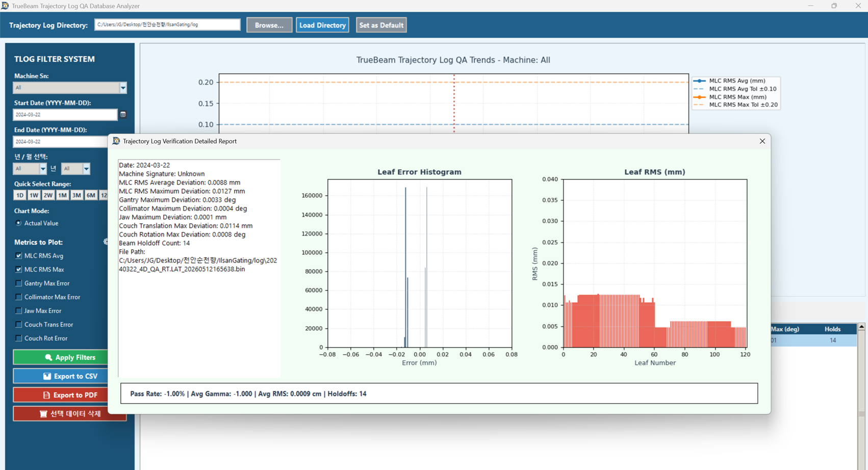The image size is (868, 470).
Task: Click Set as Default button
Action: (381, 25)
